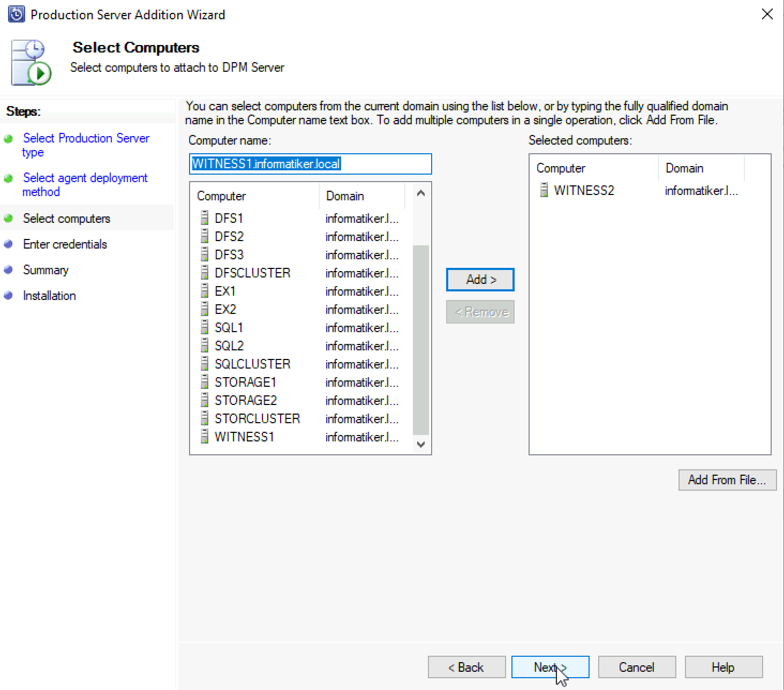Screen dimensions: 784x690
Task: Click the EX1 server icon
Action: 204,291
